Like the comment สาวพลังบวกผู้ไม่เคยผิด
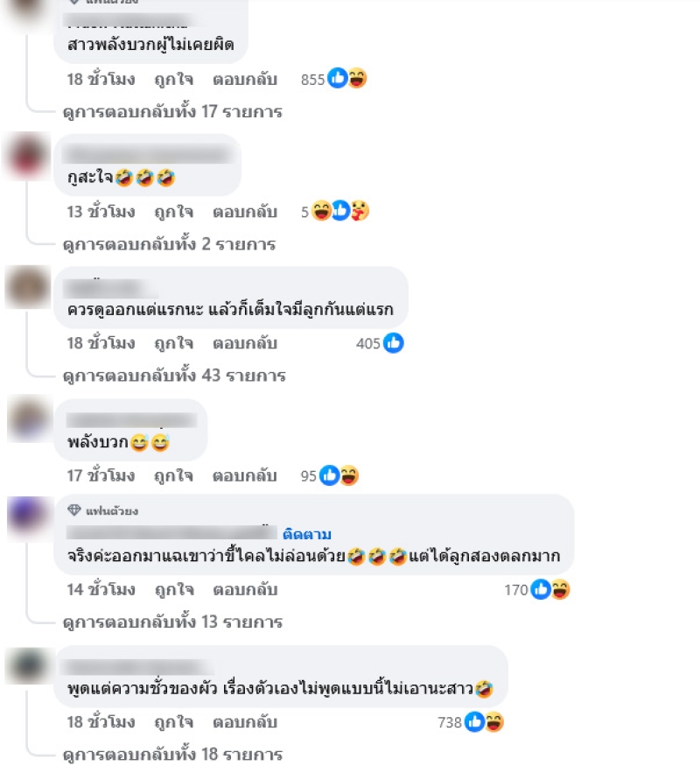This screenshot has width=700, height=766. (x=173, y=79)
